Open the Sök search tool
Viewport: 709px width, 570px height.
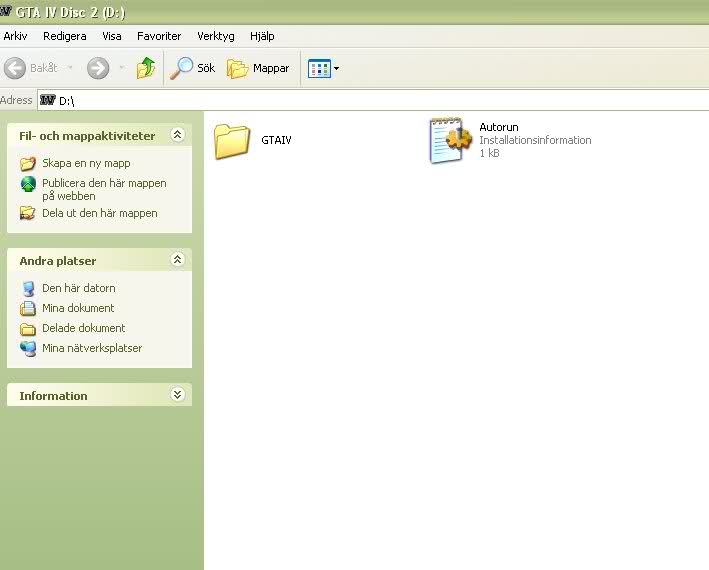coord(194,68)
